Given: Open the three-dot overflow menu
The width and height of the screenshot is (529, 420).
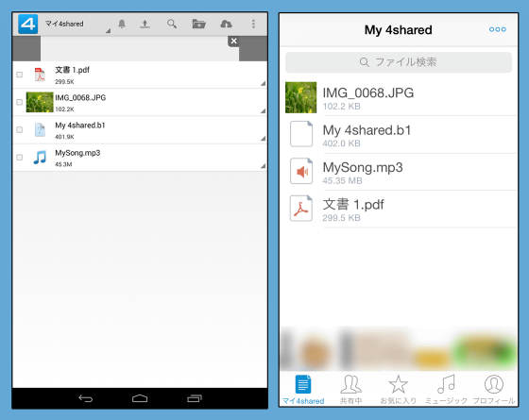Looking at the screenshot, I should coord(253,24).
